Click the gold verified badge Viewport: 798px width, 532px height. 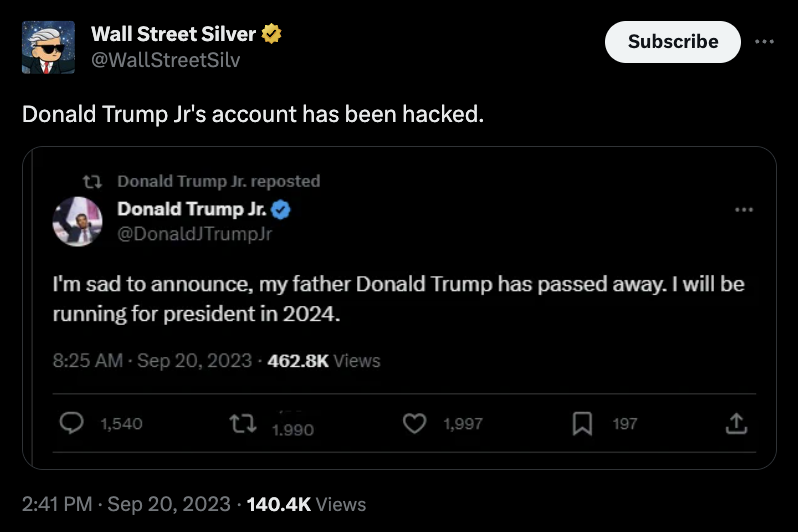point(271,34)
